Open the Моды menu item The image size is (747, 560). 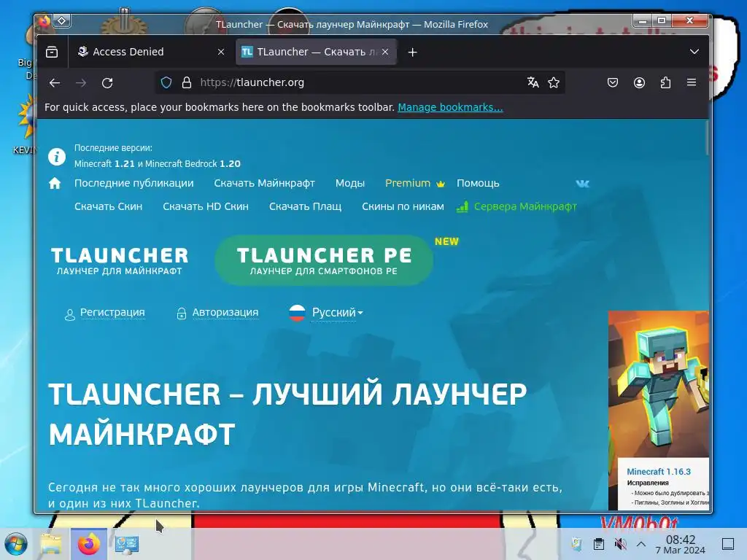(350, 183)
